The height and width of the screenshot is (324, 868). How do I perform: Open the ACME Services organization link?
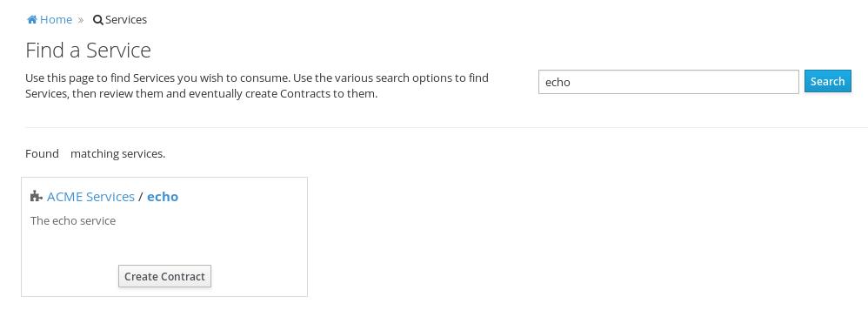point(90,197)
